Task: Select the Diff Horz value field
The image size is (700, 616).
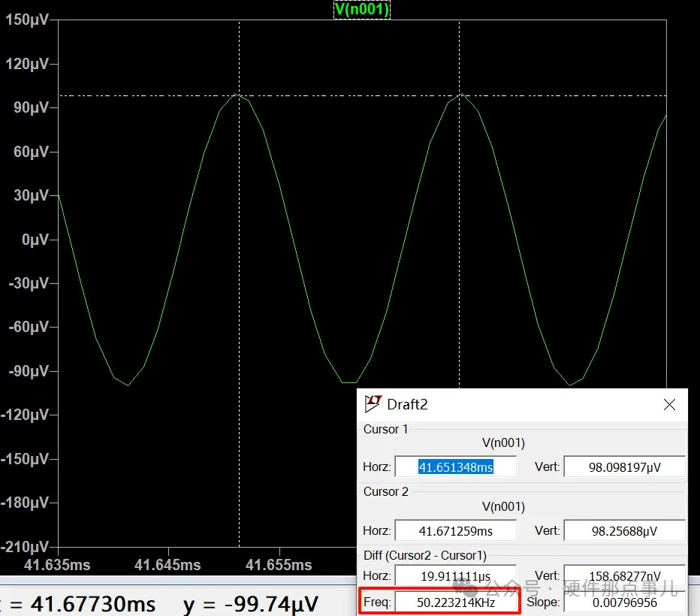Action: click(x=455, y=576)
